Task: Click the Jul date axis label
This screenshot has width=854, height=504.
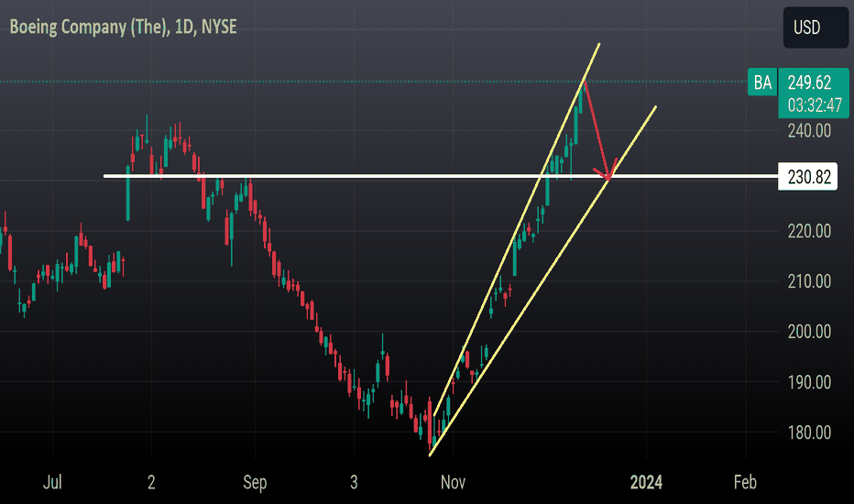Action: point(52,482)
